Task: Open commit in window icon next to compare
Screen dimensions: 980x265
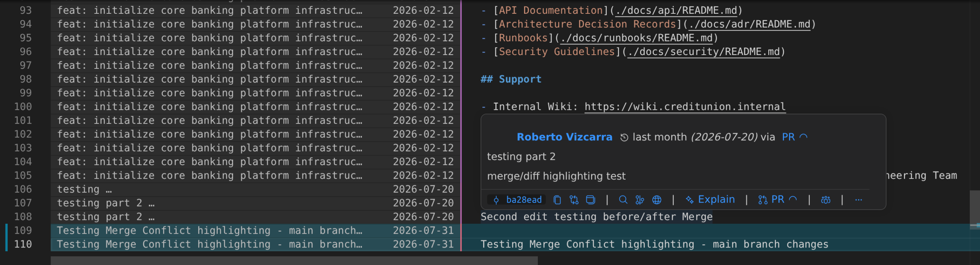Action: point(591,200)
